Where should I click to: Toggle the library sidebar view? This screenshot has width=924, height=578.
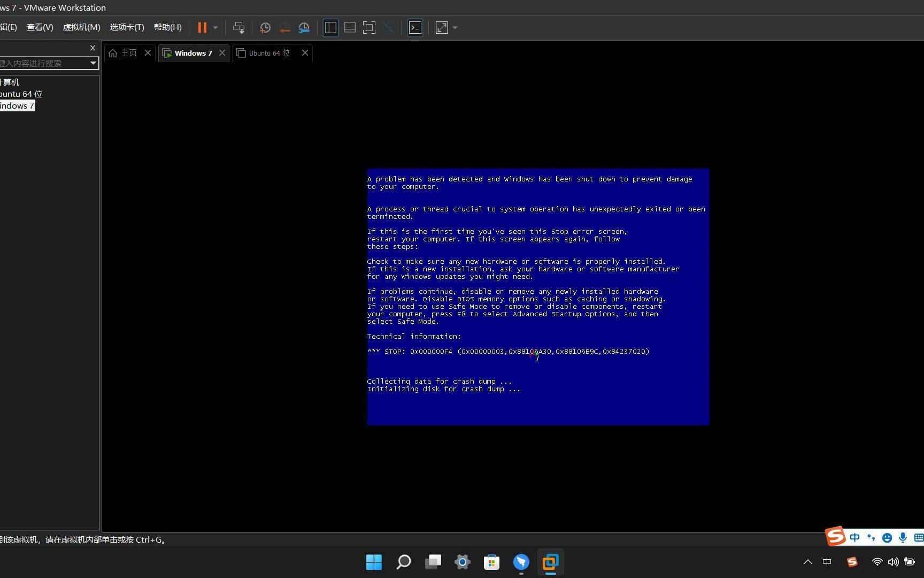[330, 28]
